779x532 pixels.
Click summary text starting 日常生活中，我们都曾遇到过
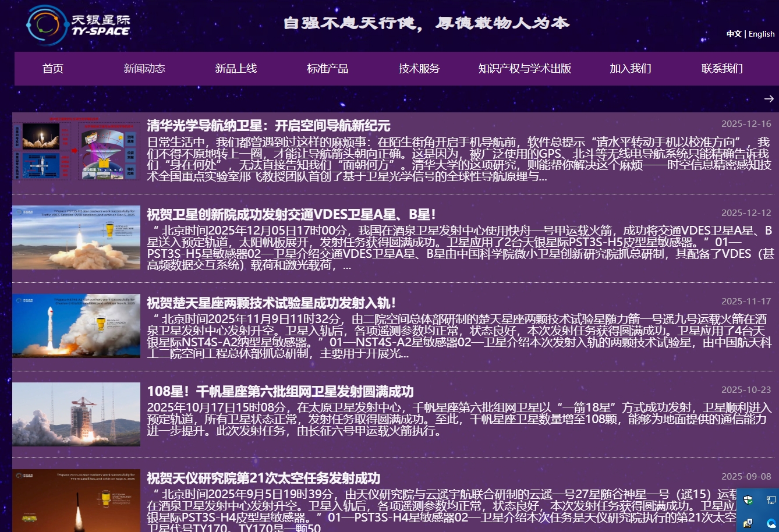point(459,159)
